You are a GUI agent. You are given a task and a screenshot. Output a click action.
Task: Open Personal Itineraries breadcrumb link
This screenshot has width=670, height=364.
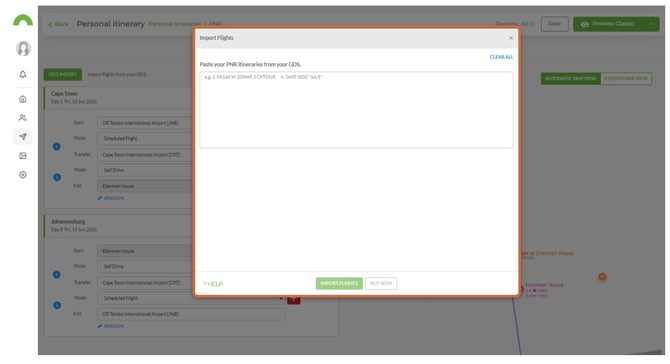point(175,24)
